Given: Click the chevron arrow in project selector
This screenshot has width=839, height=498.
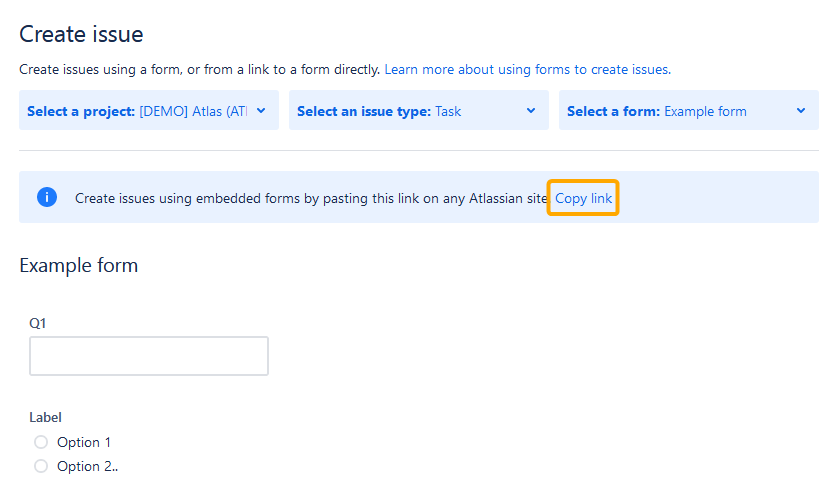Looking at the screenshot, I should (261, 111).
